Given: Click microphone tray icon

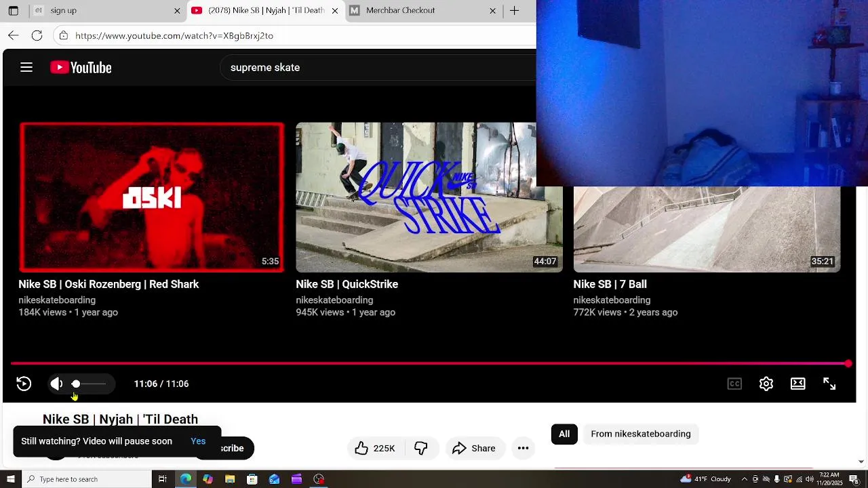Looking at the screenshot, I should (x=776, y=479).
